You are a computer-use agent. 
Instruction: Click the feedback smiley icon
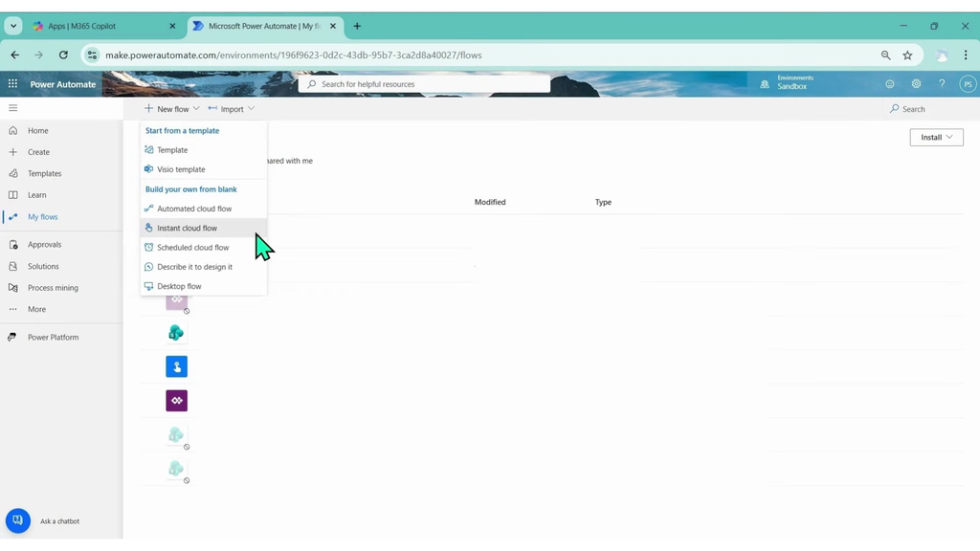tap(889, 84)
